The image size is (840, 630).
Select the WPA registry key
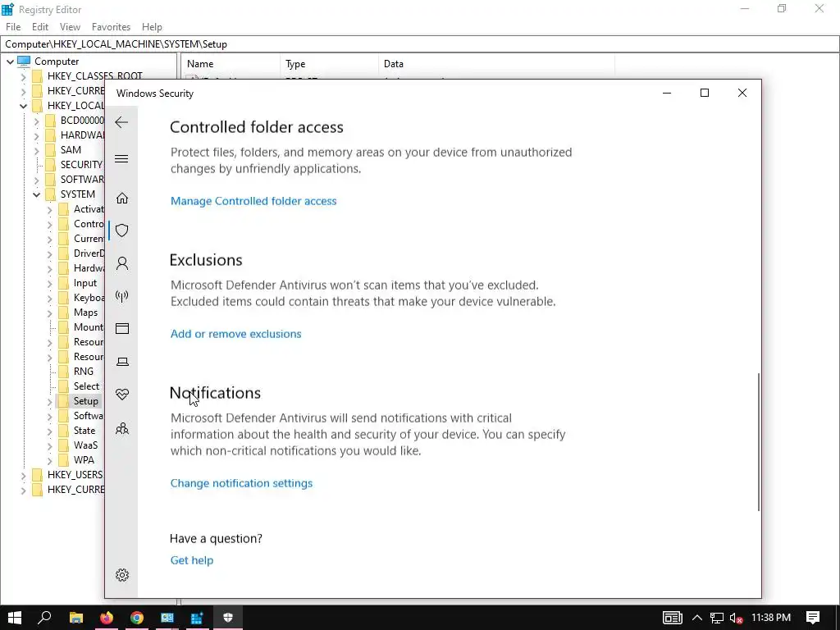(84, 460)
